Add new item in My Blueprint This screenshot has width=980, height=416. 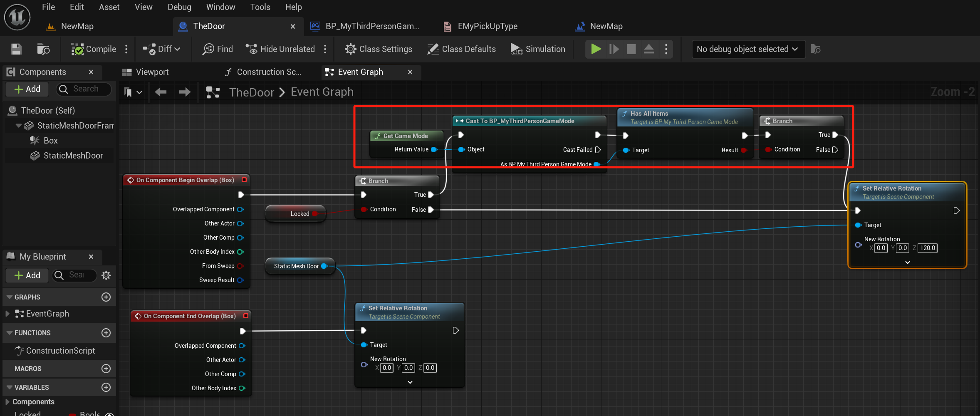pos(27,275)
